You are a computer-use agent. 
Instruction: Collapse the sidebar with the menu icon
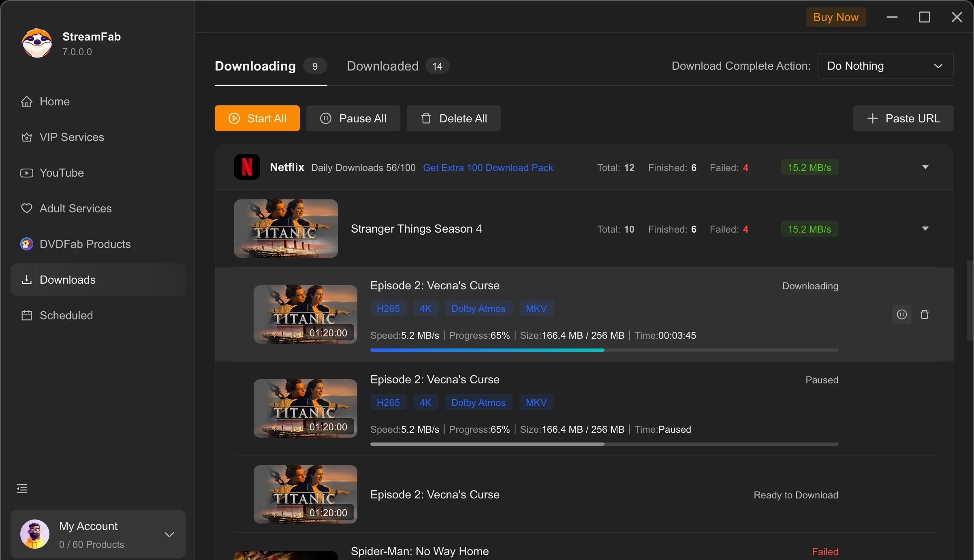pyautogui.click(x=22, y=489)
